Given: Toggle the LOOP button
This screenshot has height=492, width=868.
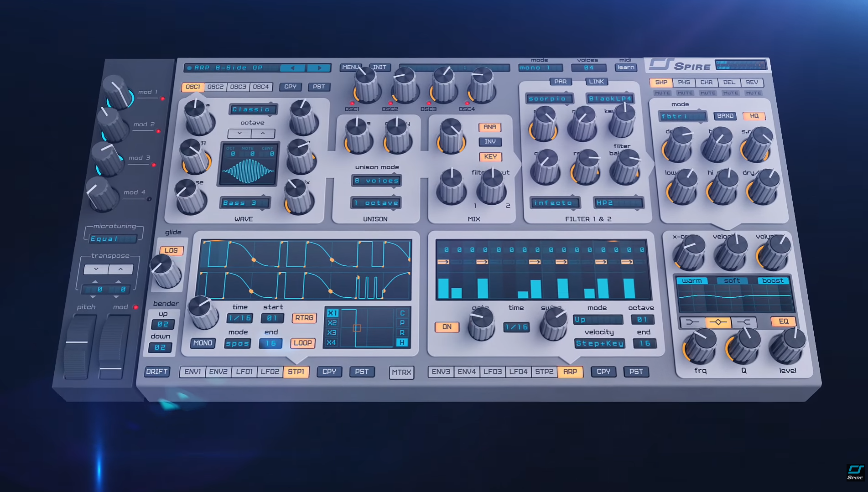Looking at the screenshot, I should coord(302,343).
